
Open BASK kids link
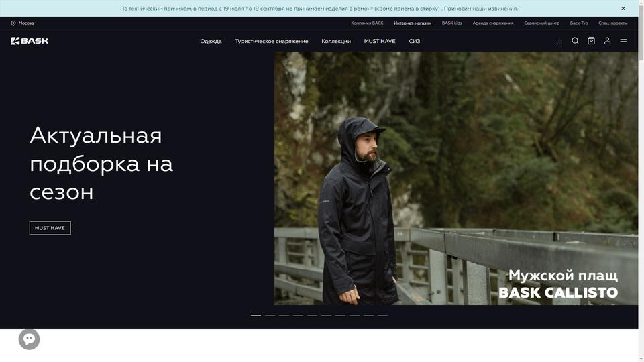pyautogui.click(x=451, y=23)
